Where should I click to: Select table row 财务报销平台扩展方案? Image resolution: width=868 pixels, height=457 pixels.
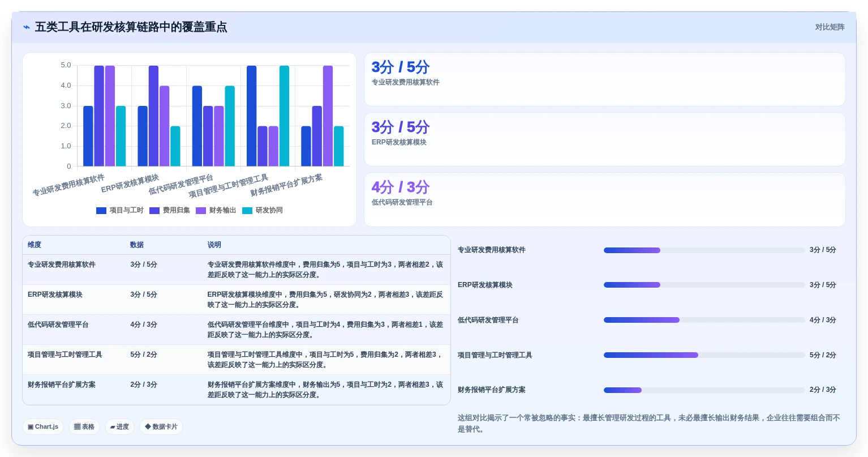pos(237,390)
